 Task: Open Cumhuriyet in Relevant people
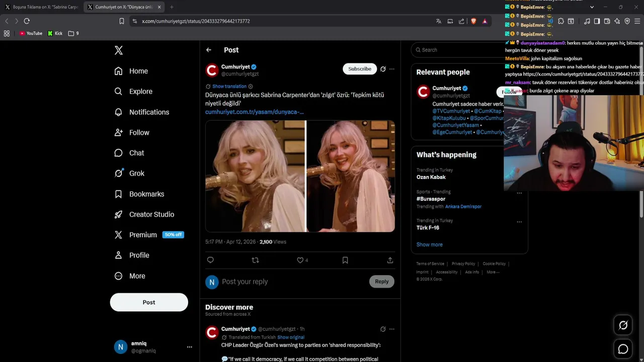coord(447,88)
